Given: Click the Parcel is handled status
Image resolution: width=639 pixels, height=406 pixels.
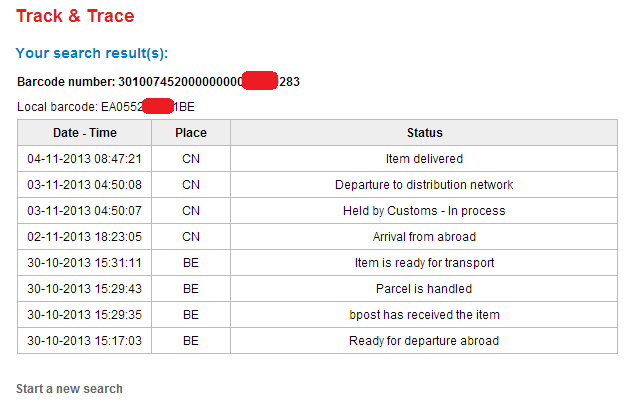Looking at the screenshot, I should 424,288.
